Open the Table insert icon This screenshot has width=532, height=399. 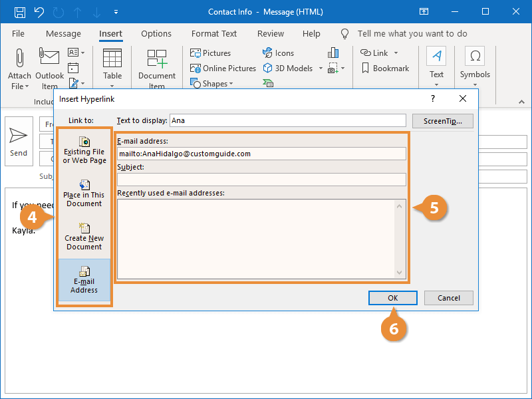pyautogui.click(x=112, y=59)
